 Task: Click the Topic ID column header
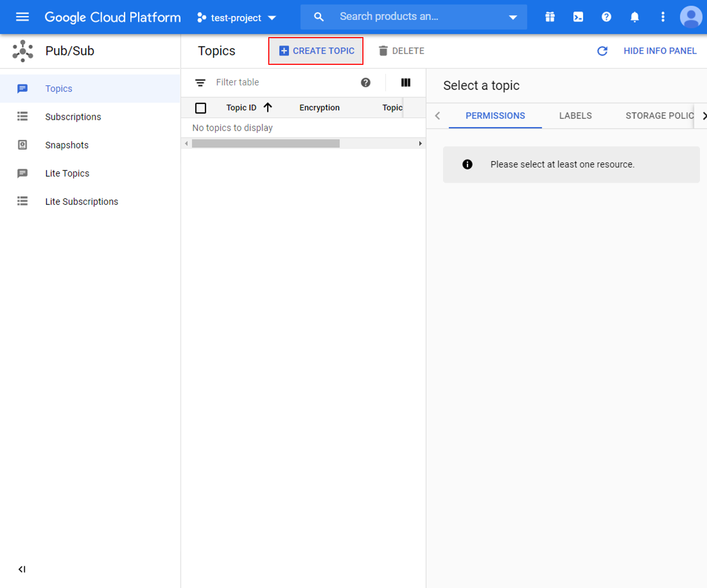(x=241, y=108)
